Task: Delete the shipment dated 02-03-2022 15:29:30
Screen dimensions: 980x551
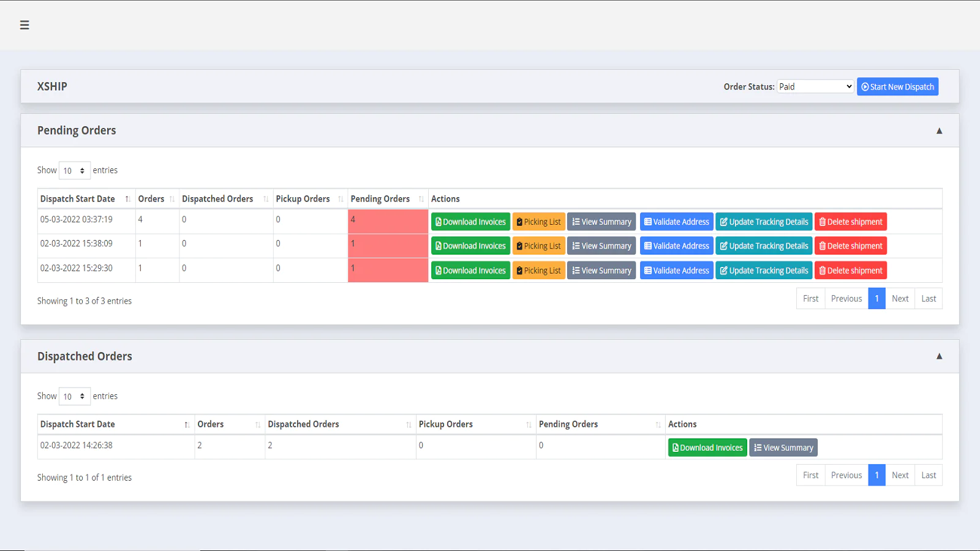Action: pos(851,270)
